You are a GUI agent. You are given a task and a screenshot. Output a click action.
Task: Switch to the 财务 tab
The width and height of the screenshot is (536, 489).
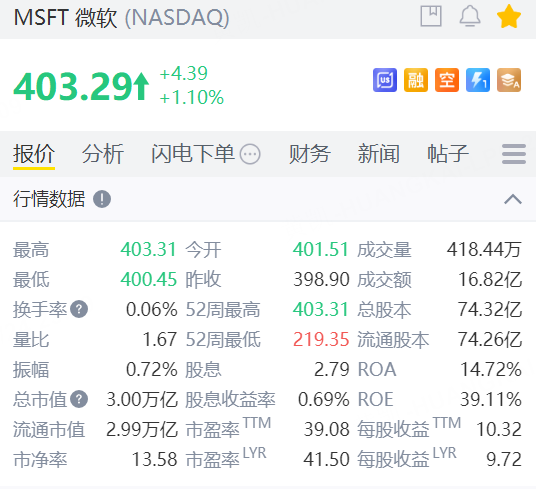pyautogui.click(x=309, y=154)
